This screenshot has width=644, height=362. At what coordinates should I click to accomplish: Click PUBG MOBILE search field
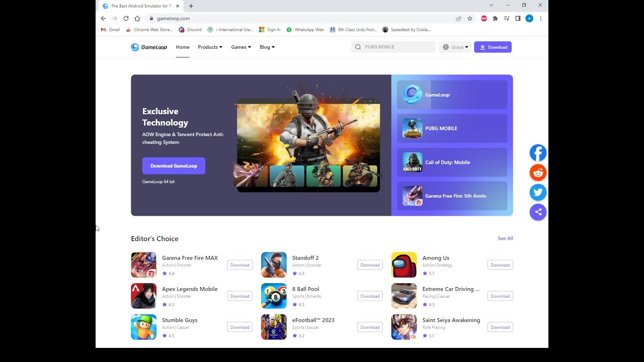[393, 47]
